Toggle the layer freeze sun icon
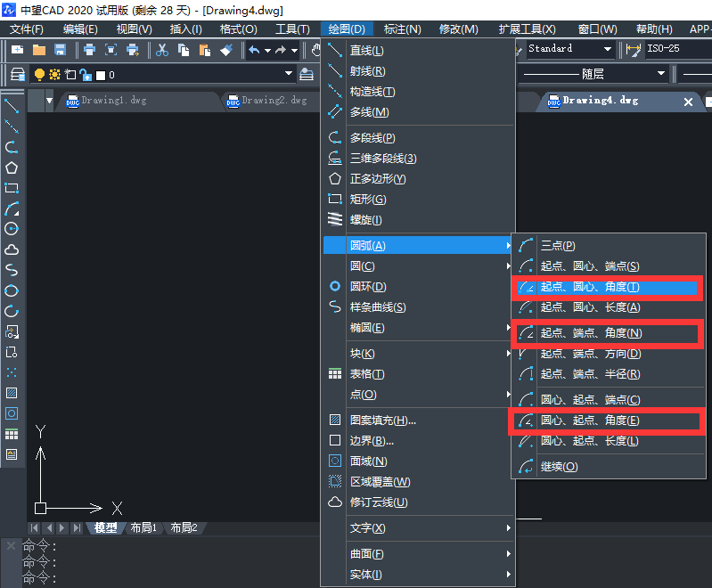Image resolution: width=712 pixels, height=588 pixels. pyautogui.click(x=54, y=75)
